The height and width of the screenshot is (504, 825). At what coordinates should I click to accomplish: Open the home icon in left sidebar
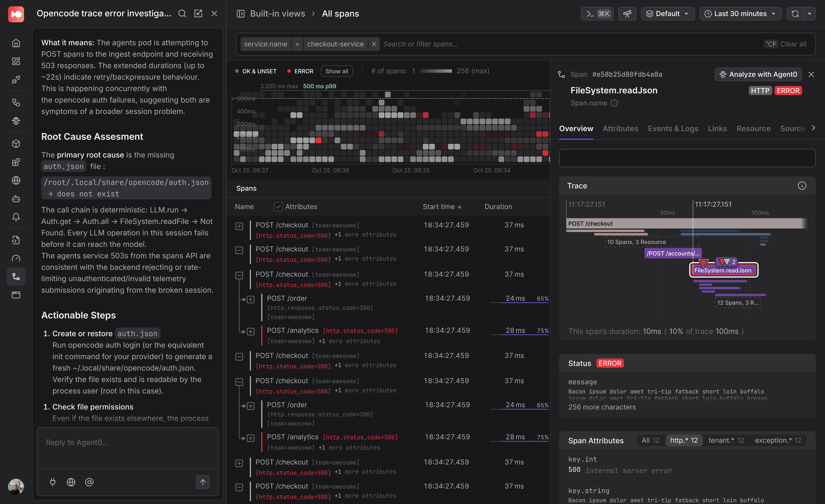click(x=16, y=43)
